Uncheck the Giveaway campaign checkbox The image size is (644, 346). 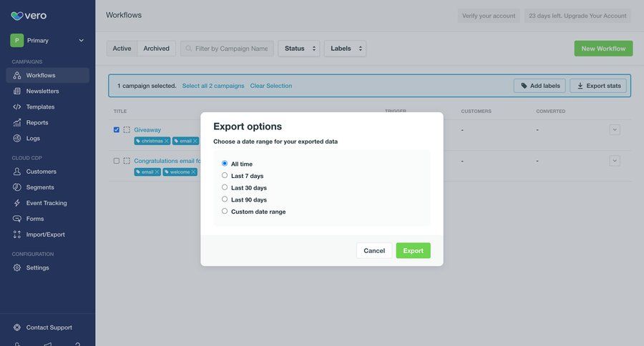click(x=117, y=129)
